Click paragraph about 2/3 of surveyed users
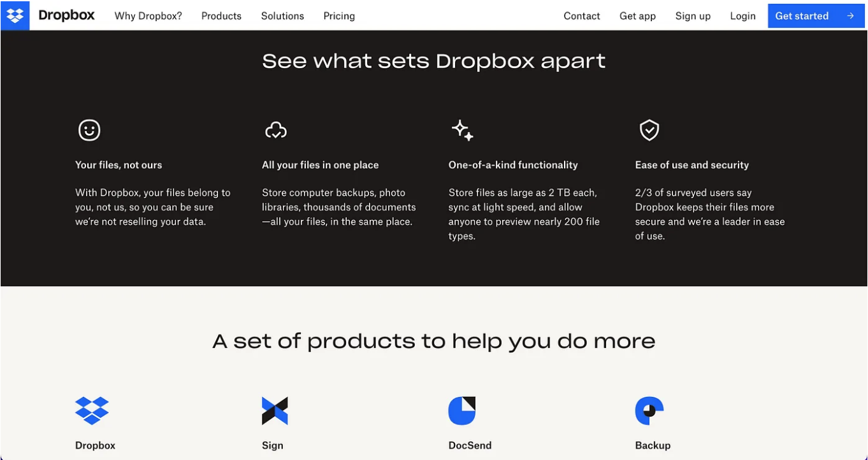Image resolution: width=868 pixels, height=460 pixels. (710, 214)
